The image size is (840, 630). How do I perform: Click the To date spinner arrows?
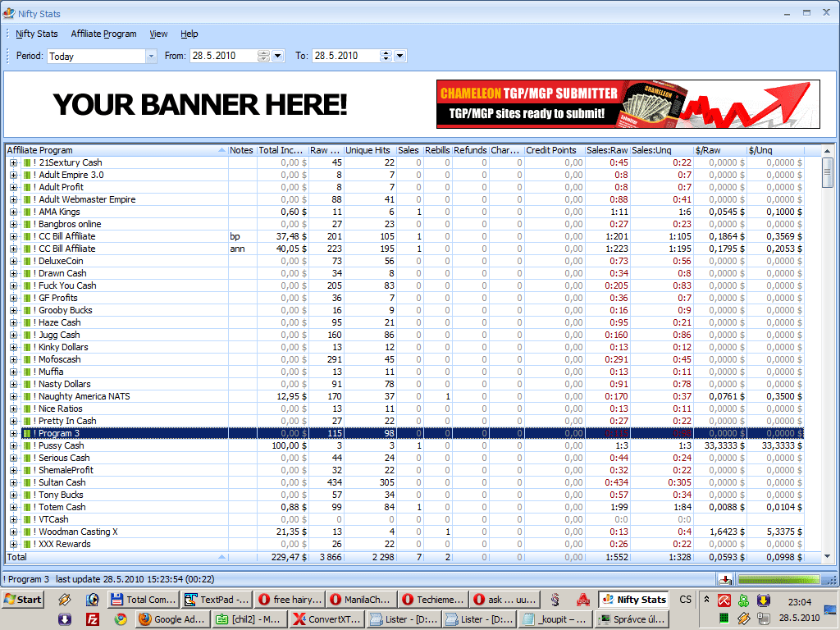click(x=386, y=56)
